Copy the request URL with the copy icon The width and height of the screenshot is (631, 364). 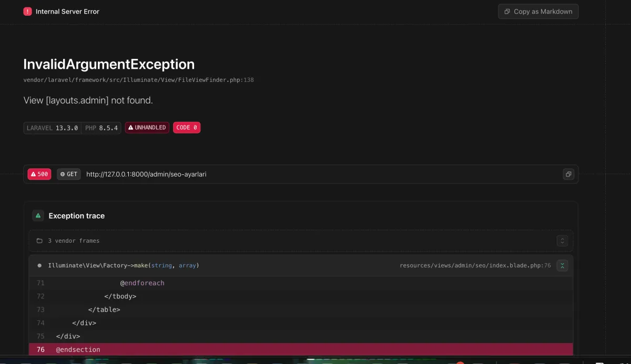click(568, 174)
